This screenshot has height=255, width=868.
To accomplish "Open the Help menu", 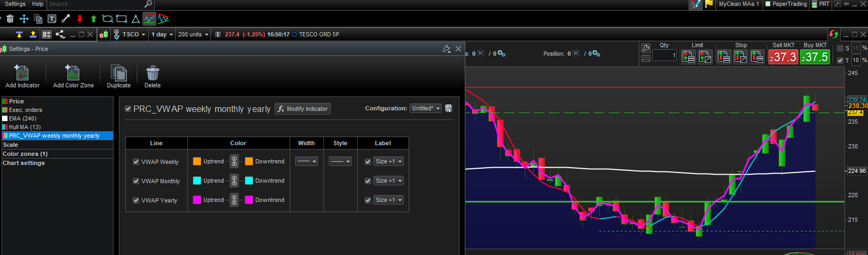I will point(37,4).
